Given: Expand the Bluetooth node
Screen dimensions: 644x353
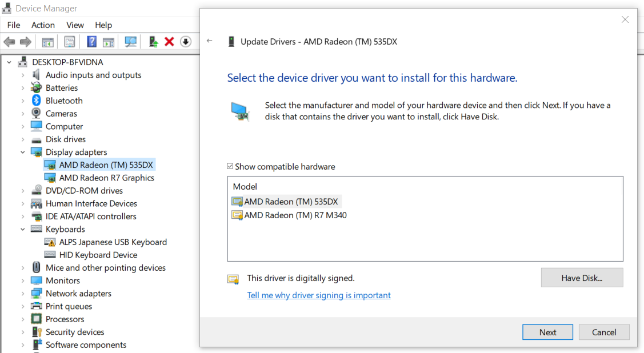Looking at the screenshot, I should click(23, 101).
